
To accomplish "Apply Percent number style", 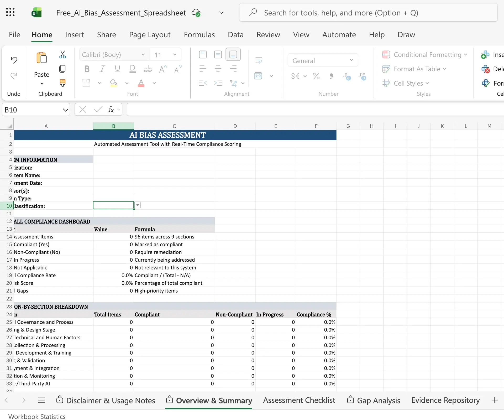I will (316, 76).
